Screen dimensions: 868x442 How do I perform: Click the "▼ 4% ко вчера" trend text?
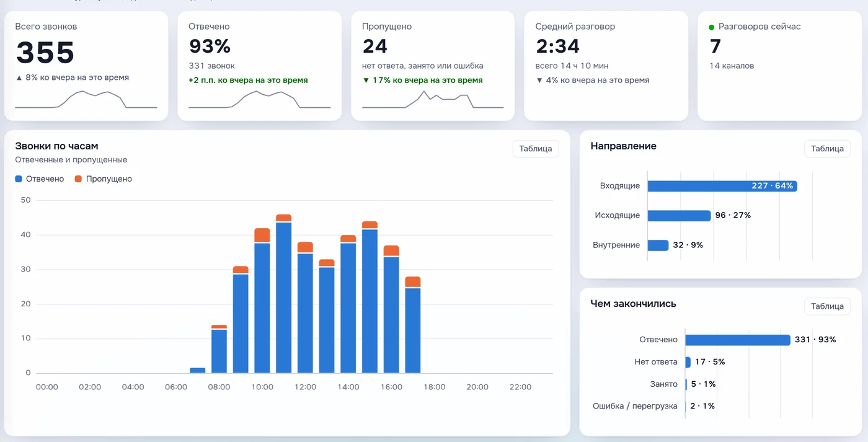tap(592, 81)
